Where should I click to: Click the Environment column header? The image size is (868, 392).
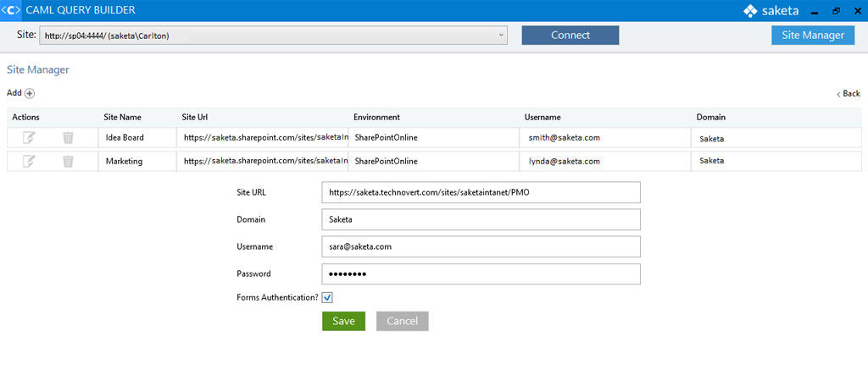click(377, 117)
